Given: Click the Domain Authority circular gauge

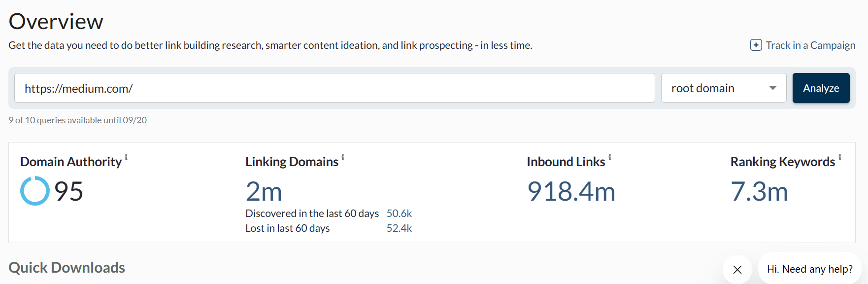Looking at the screenshot, I should pyautogui.click(x=34, y=191).
